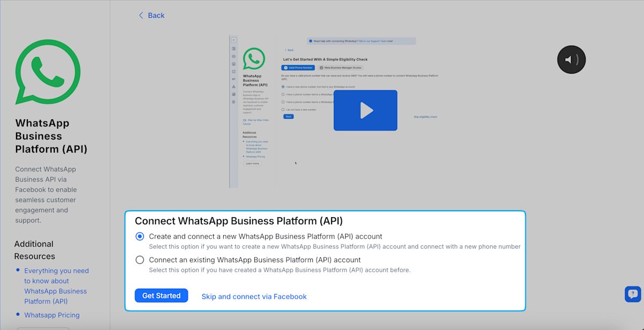
Task: Click the Get Started button
Action: [161, 295]
